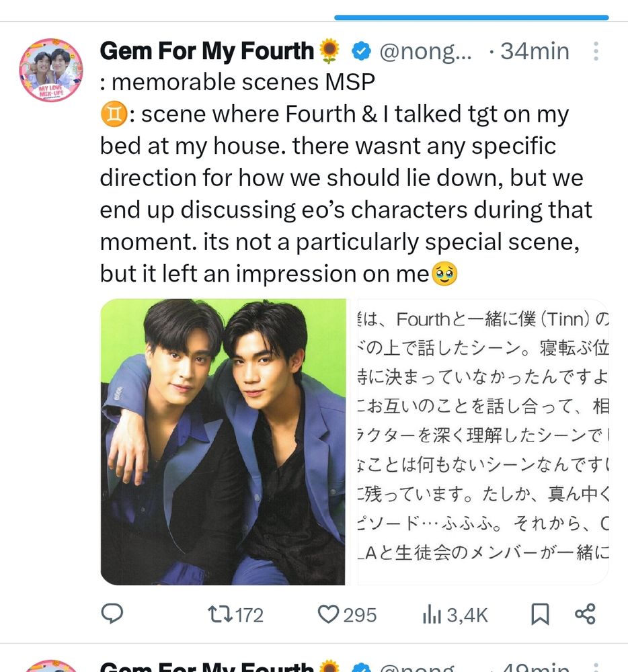
Task: Tap the blue verified badge
Action: [x=361, y=52]
